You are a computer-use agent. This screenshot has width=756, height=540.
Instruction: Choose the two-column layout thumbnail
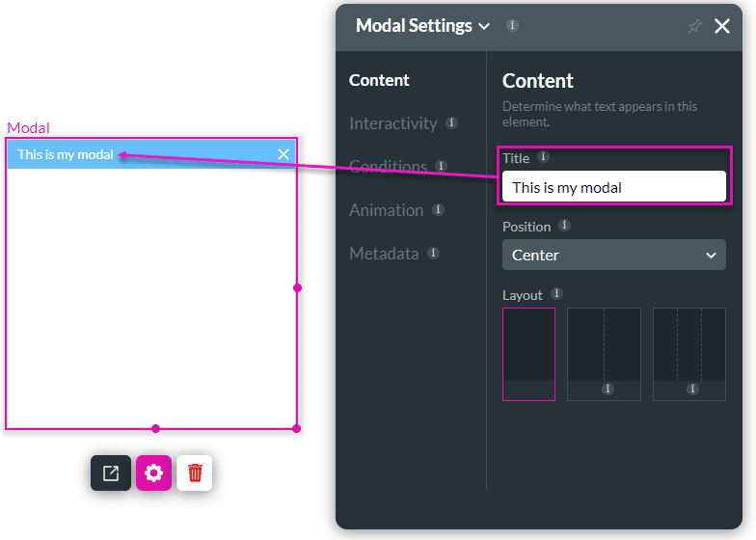pyautogui.click(x=604, y=354)
